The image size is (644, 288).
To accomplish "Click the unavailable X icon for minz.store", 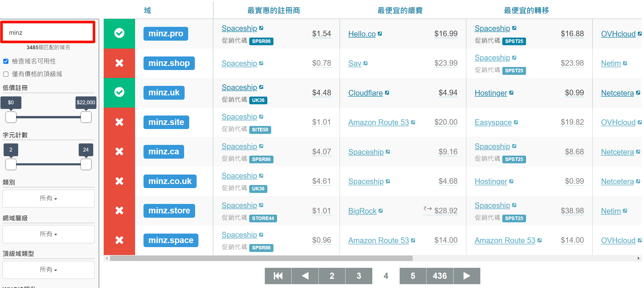I will click(x=119, y=211).
